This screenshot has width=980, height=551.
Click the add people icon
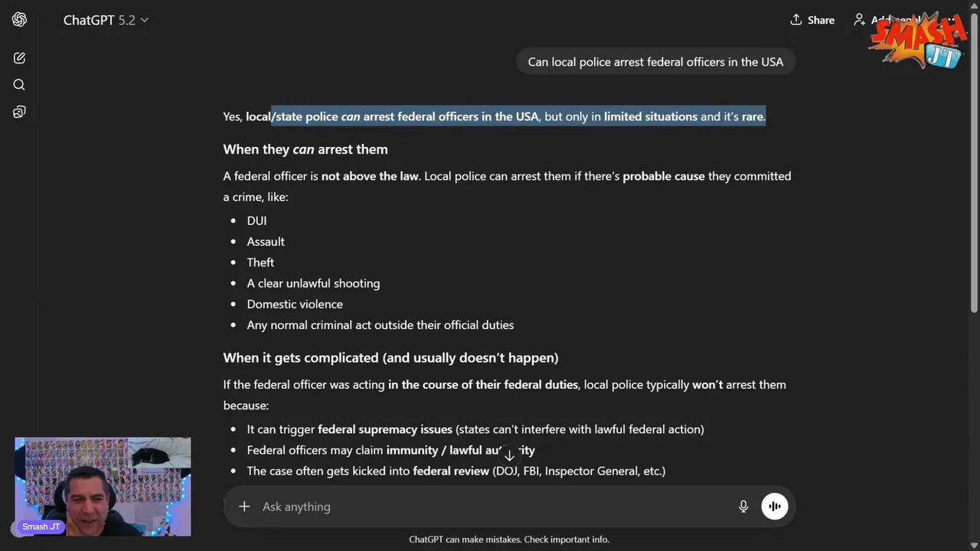pyautogui.click(x=860, y=20)
